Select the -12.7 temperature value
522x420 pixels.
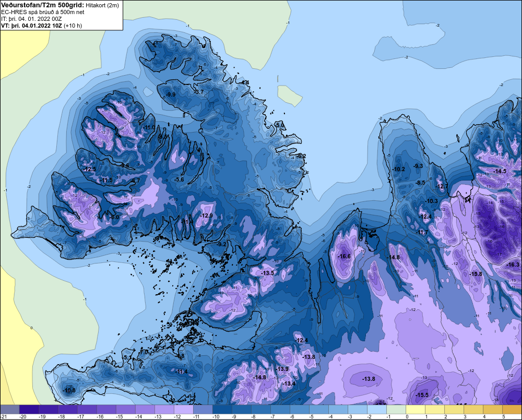(442, 186)
